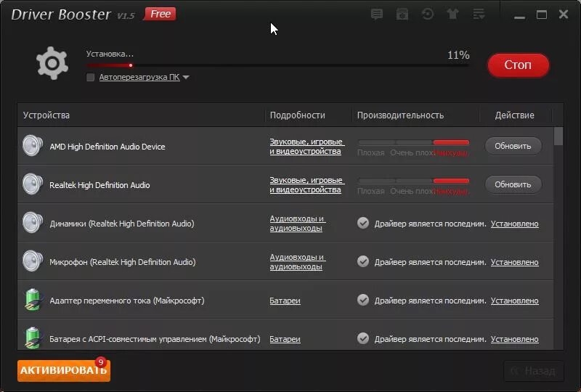Click check mark icon in Батарея ACPI row
This screenshot has height=392, width=581.
(x=363, y=339)
